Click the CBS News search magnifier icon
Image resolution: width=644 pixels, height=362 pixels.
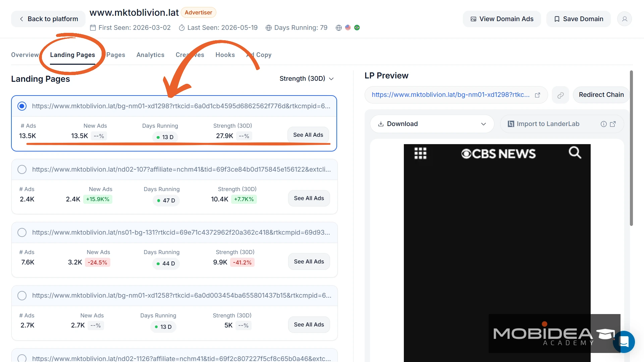click(x=575, y=153)
